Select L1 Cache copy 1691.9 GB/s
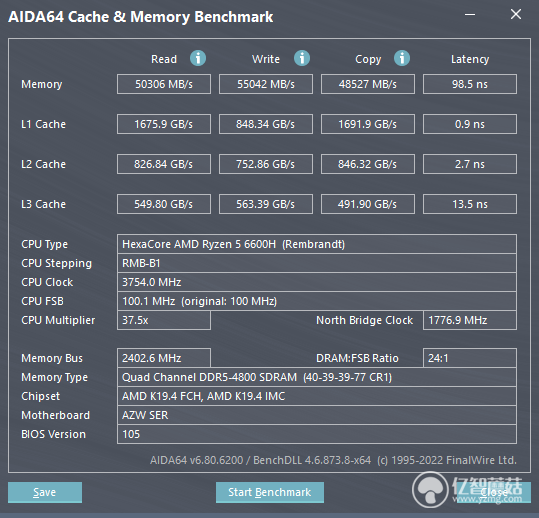The width and height of the screenshot is (539, 518). (x=368, y=124)
